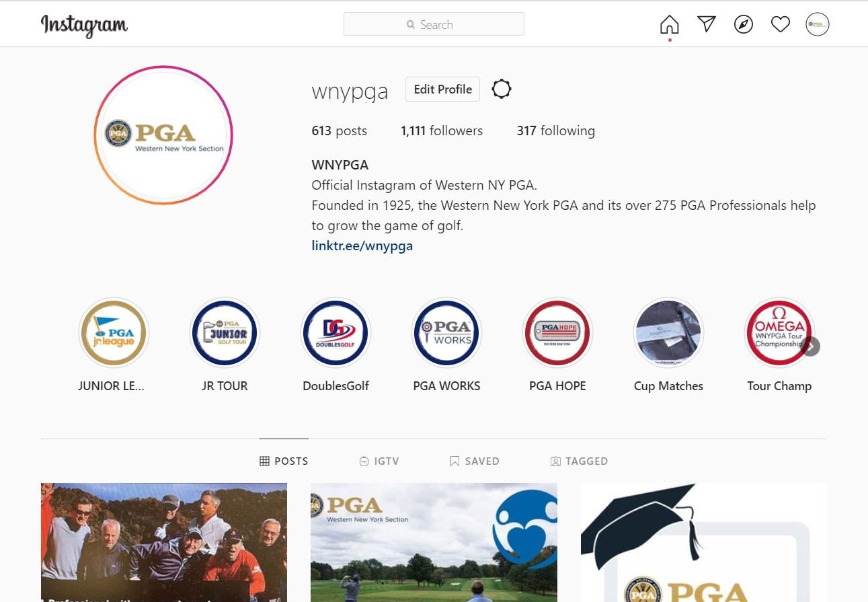Open settings gear next to Edit Profile
Image resolution: width=868 pixels, height=602 pixels.
pyautogui.click(x=502, y=89)
